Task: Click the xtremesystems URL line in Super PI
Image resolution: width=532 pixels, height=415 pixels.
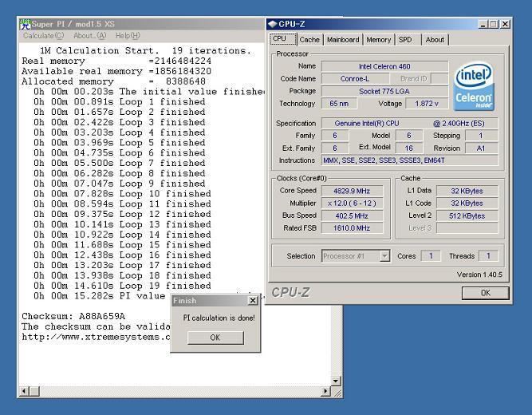Action: pos(96,337)
